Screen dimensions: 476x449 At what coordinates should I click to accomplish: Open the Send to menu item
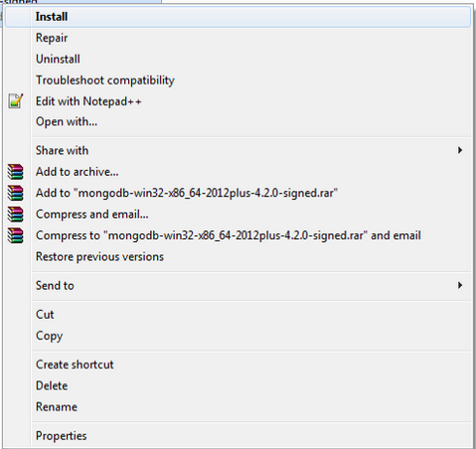[238, 285]
